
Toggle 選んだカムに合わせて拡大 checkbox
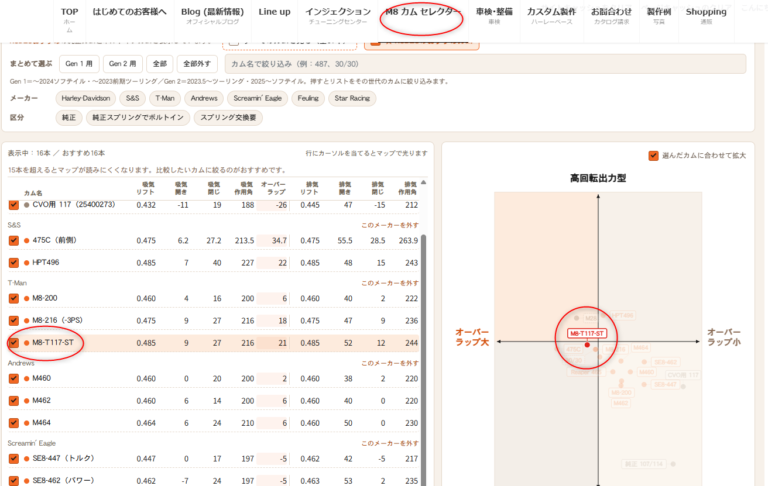[653, 156]
